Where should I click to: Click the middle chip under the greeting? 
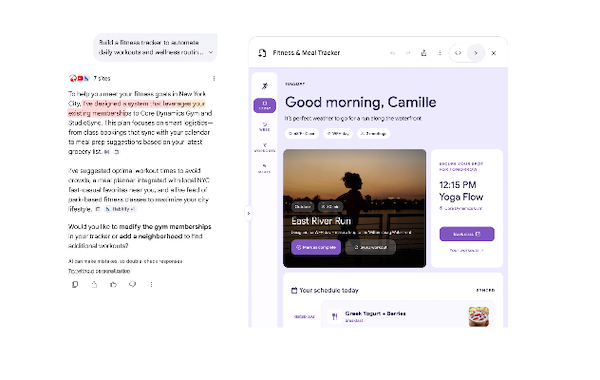coord(338,134)
